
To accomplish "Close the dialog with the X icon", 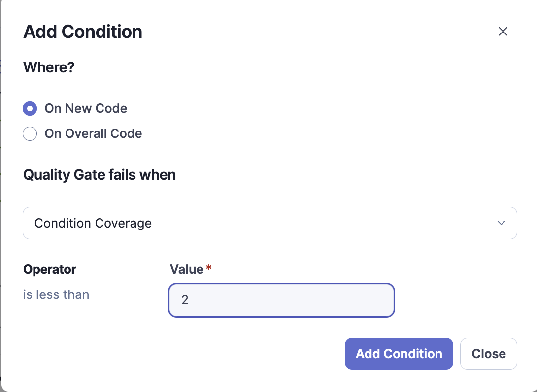I will (x=503, y=32).
